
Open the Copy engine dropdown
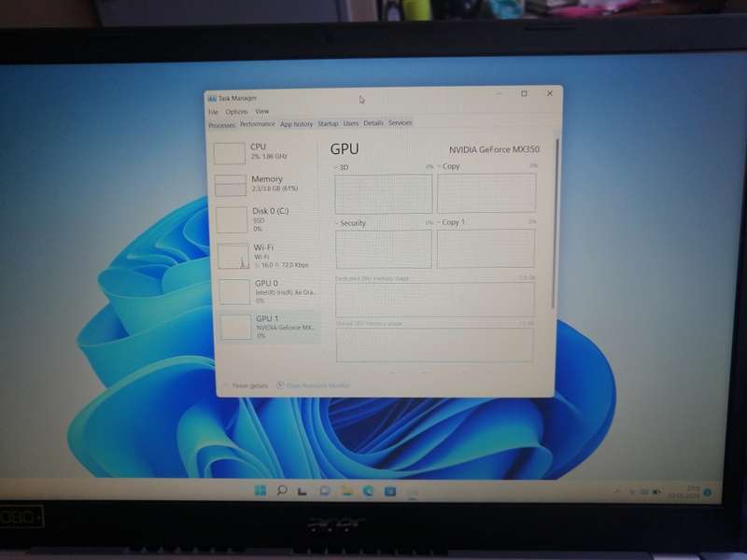click(449, 166)
